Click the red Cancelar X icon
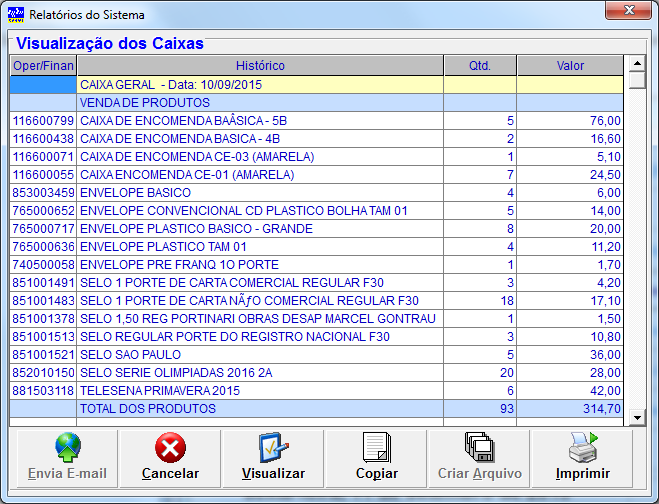 170,447
